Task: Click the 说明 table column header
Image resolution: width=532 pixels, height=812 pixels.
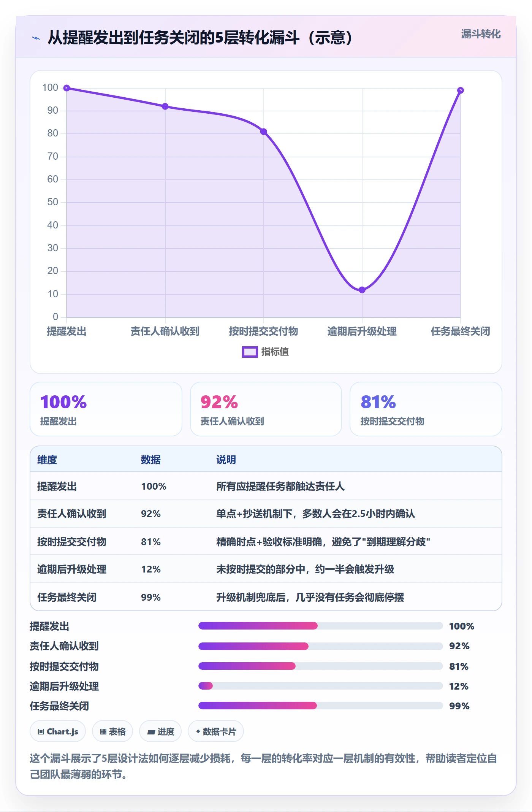Action: click(x=226, y=460)
